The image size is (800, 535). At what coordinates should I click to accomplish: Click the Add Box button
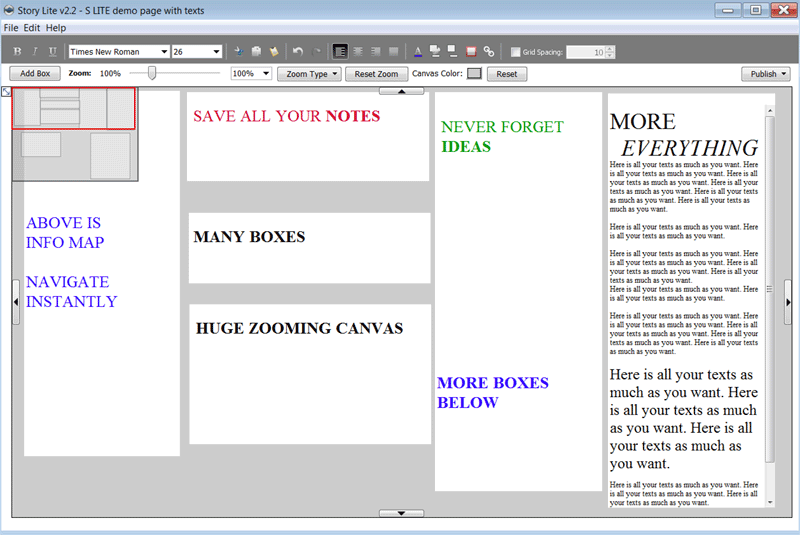[35, 74]
